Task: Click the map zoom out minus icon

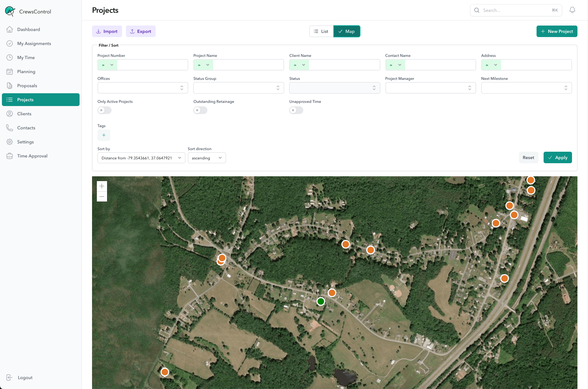Action: (x=102, y=196)
